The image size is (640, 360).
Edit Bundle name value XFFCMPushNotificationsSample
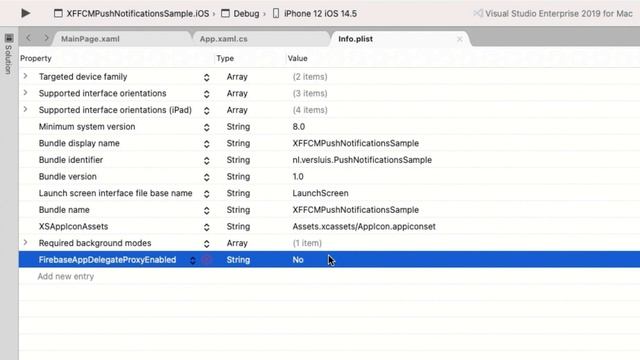(356, 210)
